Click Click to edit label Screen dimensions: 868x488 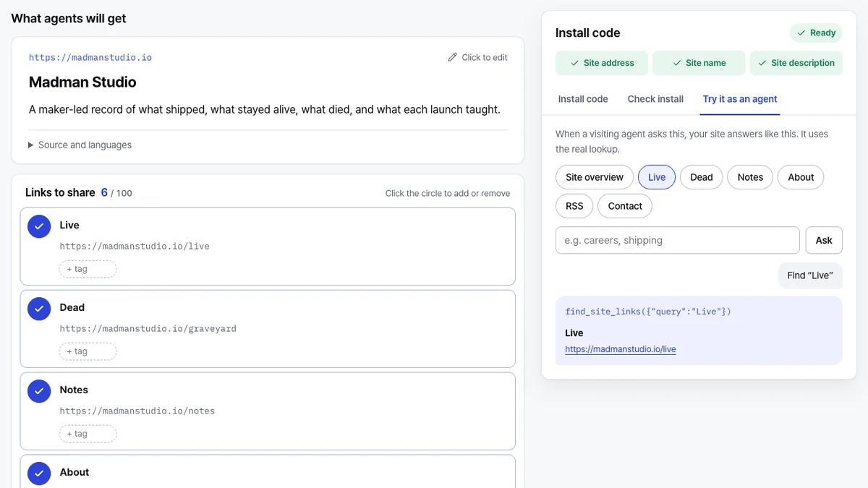coord(485,57)
